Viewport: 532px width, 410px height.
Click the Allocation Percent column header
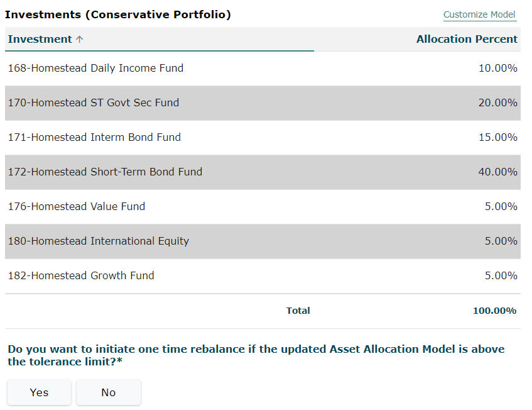[467, 40]
